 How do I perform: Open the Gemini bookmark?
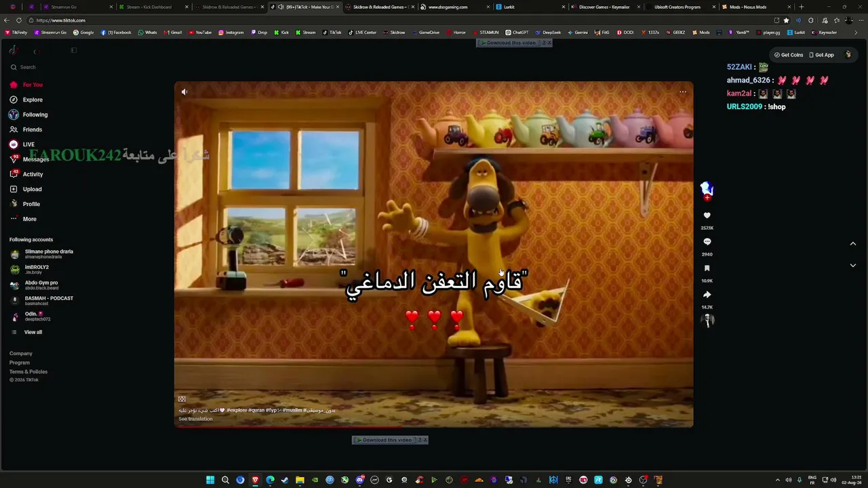click(x=577, y=33)
